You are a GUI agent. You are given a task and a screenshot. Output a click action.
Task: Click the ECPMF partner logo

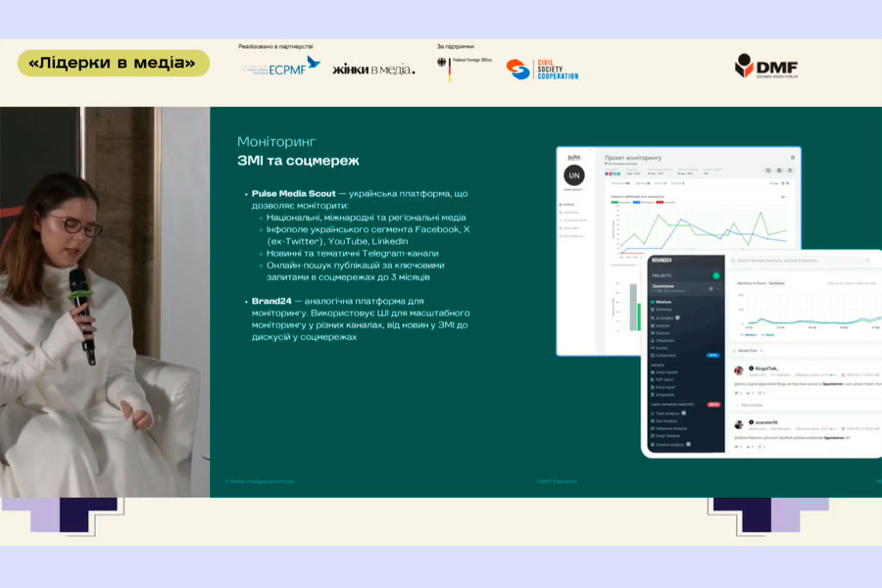pyautogui.click(x=280, y=67)
